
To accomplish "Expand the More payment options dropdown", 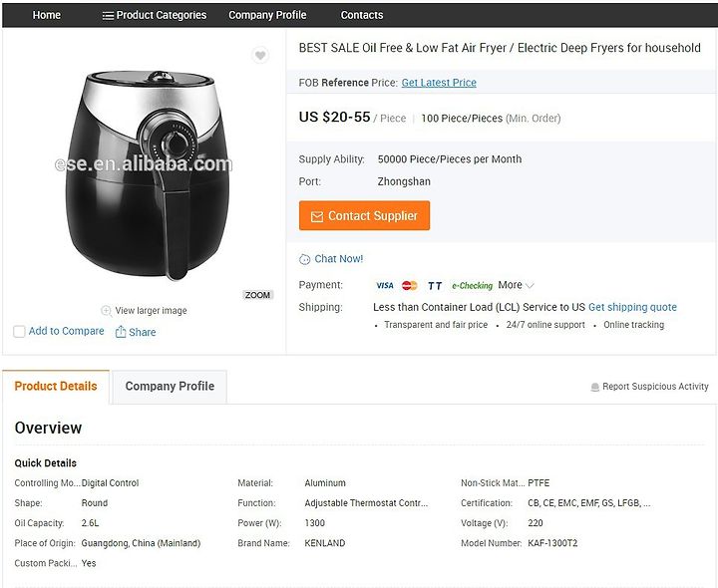I will pos(516,285).
